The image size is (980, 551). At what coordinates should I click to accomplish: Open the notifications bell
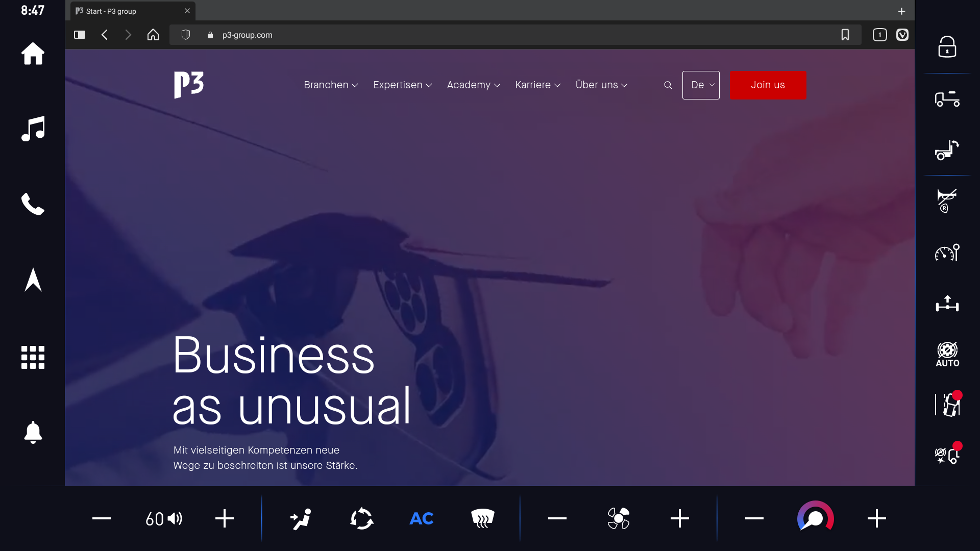pos(33,433)
